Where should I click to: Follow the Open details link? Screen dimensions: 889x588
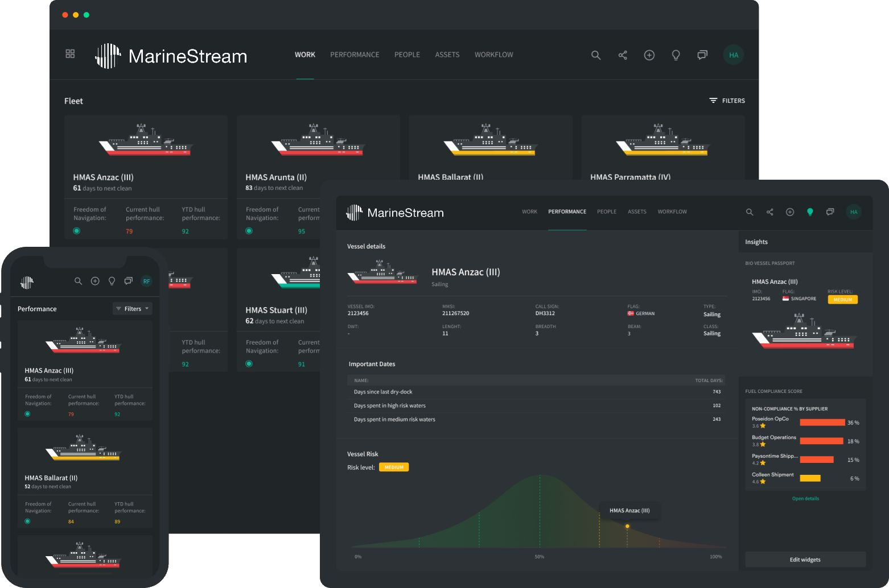805,499
